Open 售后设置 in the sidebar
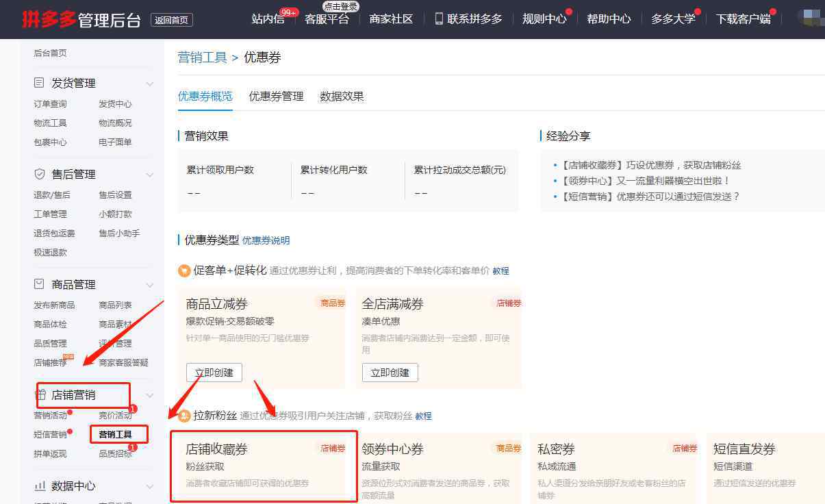 115,195
